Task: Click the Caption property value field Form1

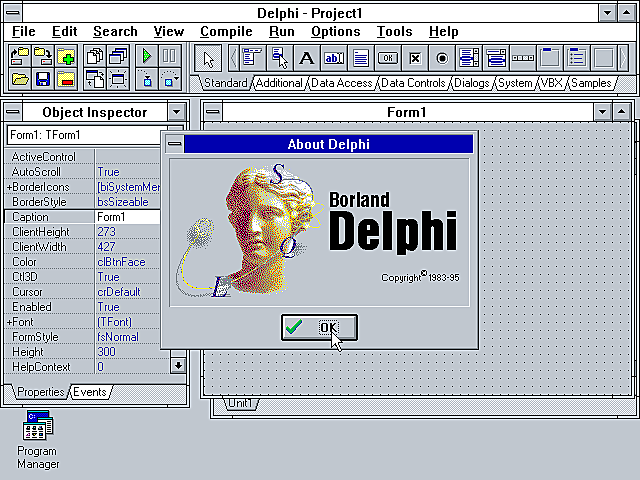Action: pos(127,217)
